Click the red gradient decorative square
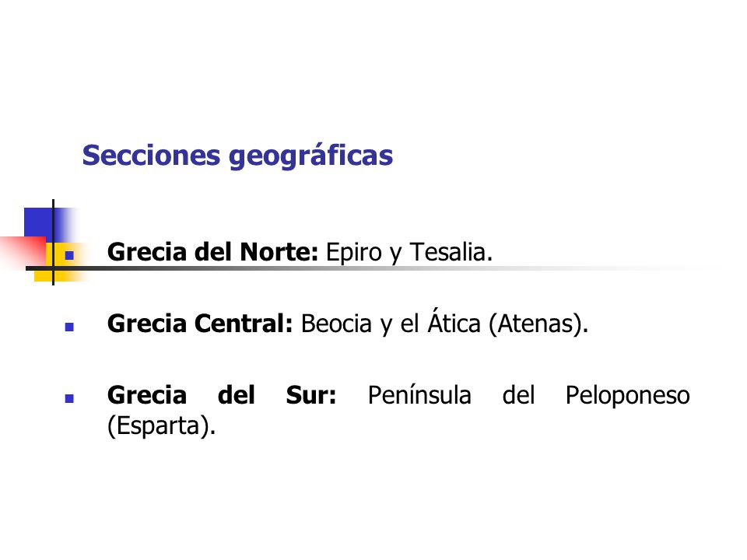 (23, 251)
